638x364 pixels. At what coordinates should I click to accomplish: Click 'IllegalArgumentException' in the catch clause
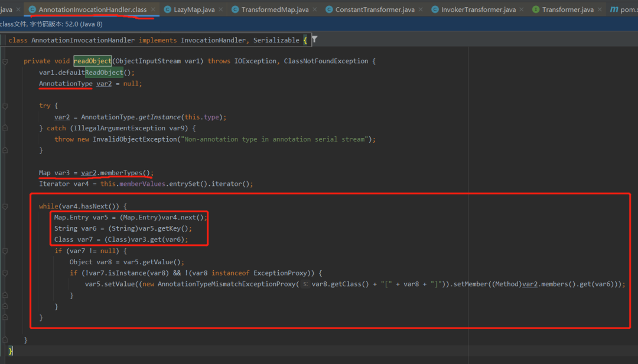(119, 128)
